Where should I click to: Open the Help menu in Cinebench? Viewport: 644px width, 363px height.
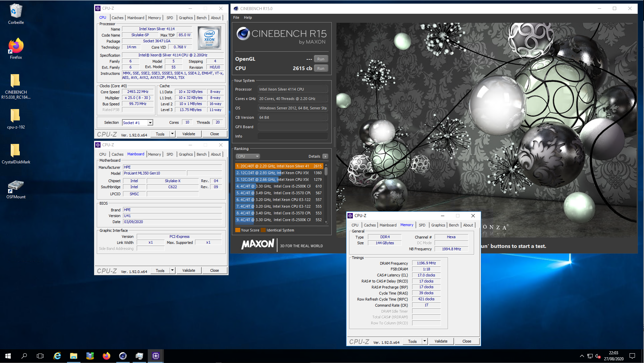click(248, 17)
